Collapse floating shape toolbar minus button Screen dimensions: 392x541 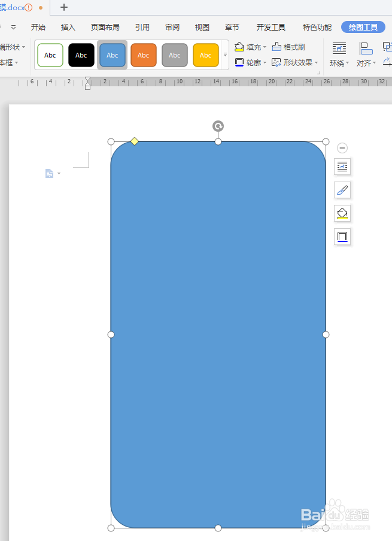(x=342, y=148)
